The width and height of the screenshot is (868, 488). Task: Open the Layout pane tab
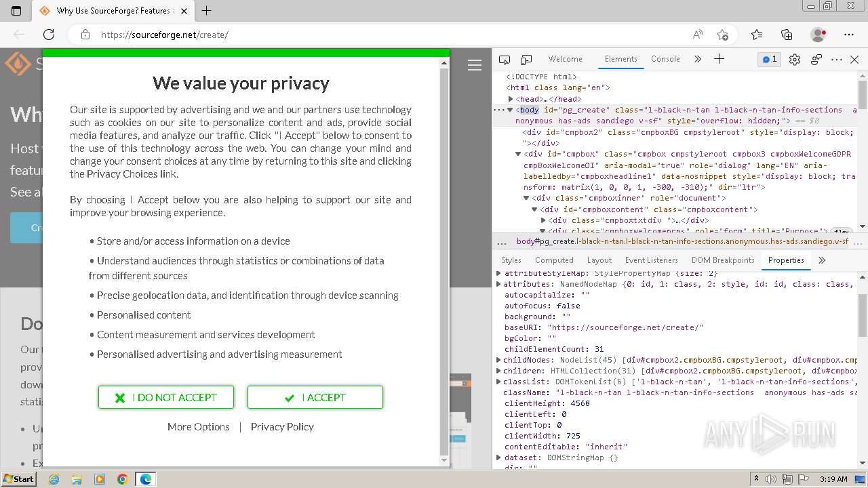click(599, 260)
